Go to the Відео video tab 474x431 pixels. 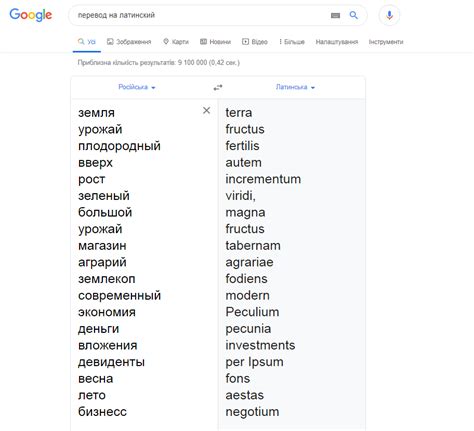pos(255,42)
